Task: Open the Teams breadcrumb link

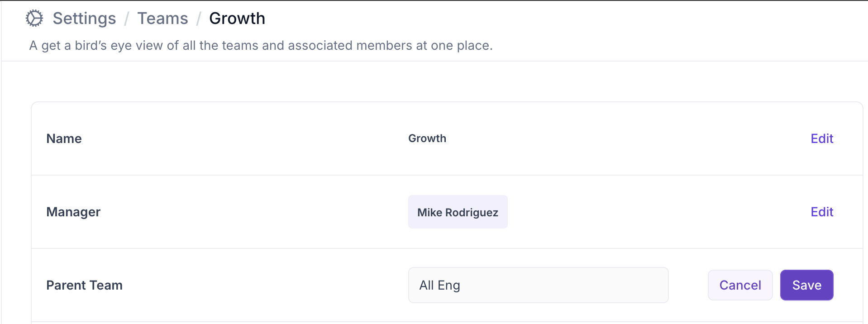Action: click(x=162, y=19)
